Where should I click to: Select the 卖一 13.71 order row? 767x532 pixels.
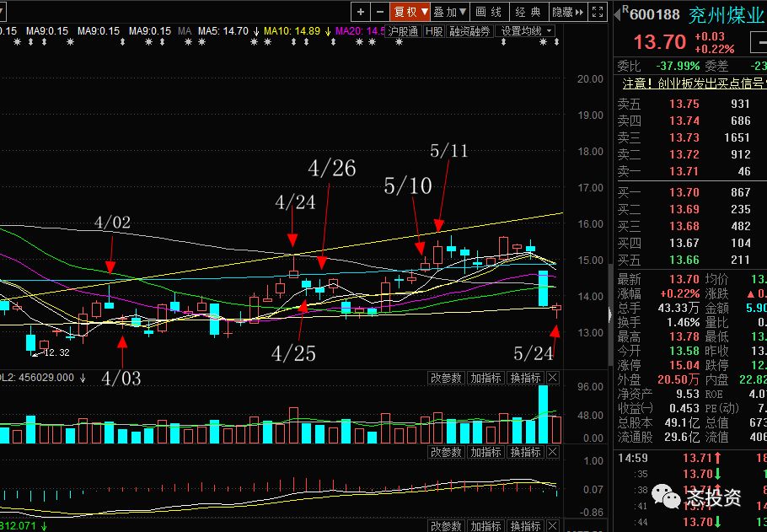[x=689, y=171]
